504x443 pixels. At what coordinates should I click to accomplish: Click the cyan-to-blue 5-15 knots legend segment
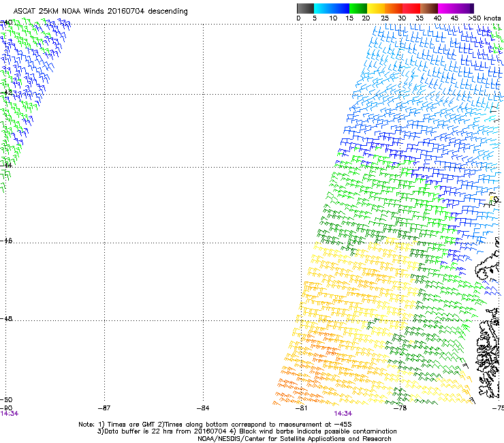point(332,8)
